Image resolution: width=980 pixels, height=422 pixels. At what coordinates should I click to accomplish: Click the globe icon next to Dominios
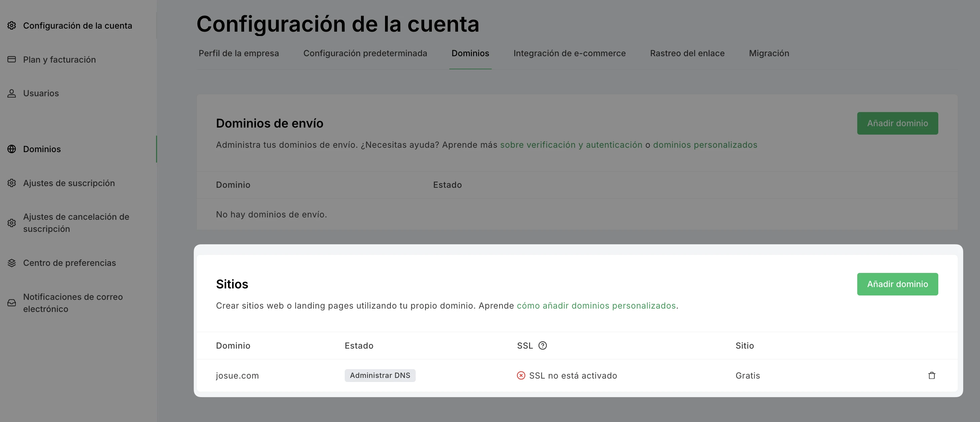click(12, 149)
